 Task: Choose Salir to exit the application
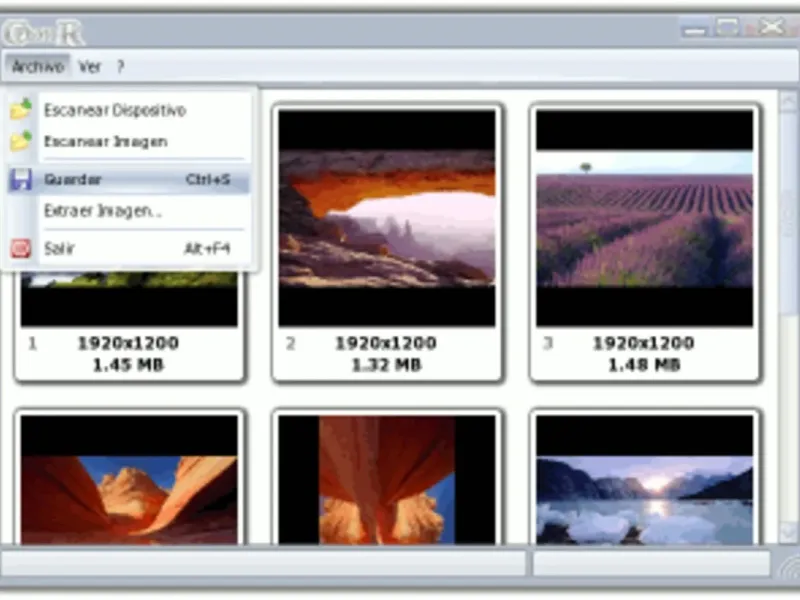tap(129, 249)
